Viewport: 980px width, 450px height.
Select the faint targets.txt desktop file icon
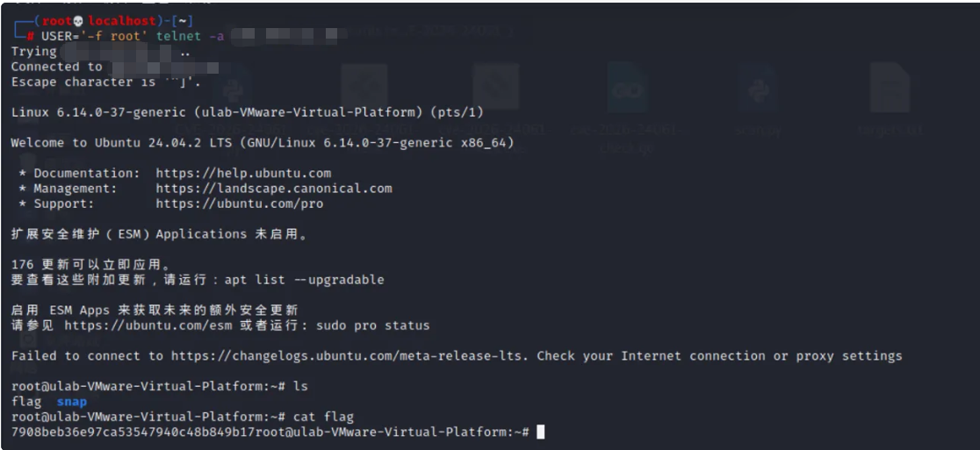(890, 88)
